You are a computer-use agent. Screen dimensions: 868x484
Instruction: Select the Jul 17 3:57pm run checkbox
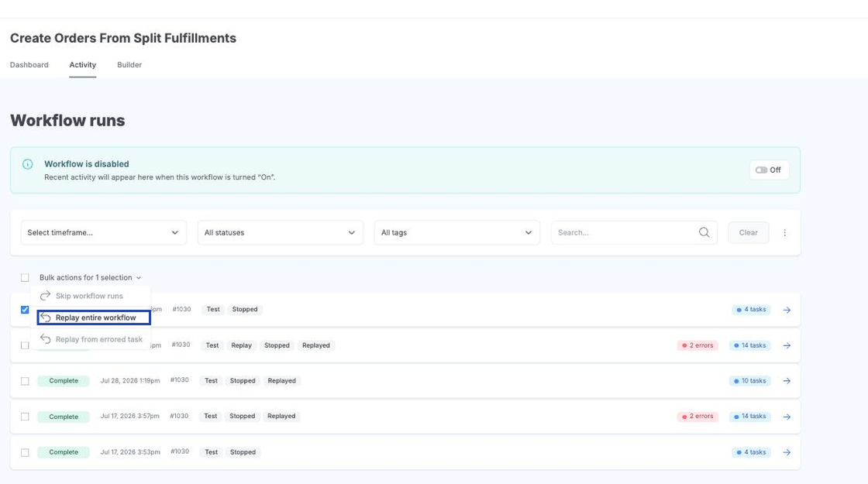(25, 417)
